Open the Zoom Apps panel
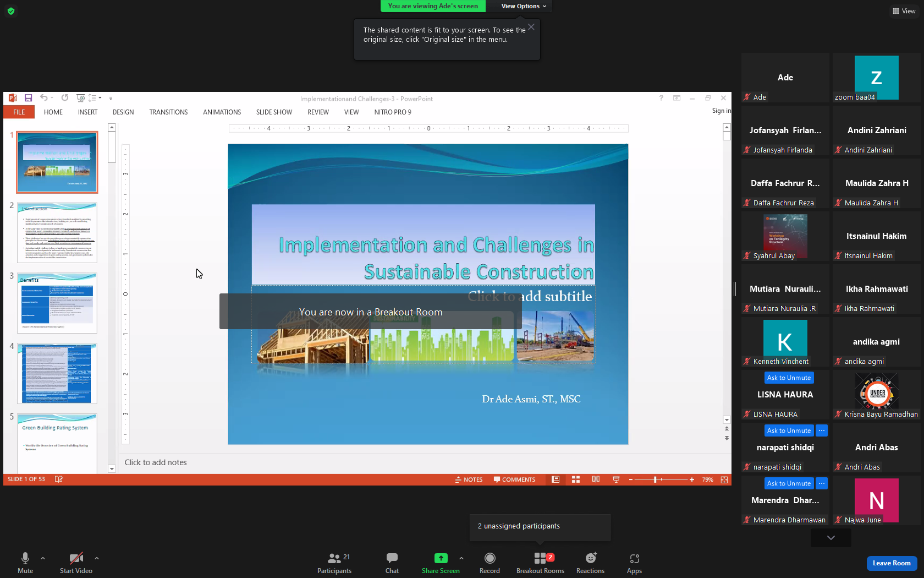Screen dimensions: 924x578 [634, 563]
